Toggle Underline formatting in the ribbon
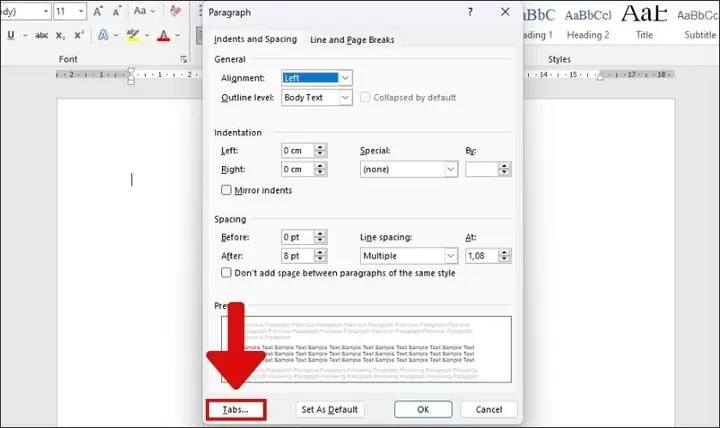This screenshot has width=720, height=428. pos(11,35)
